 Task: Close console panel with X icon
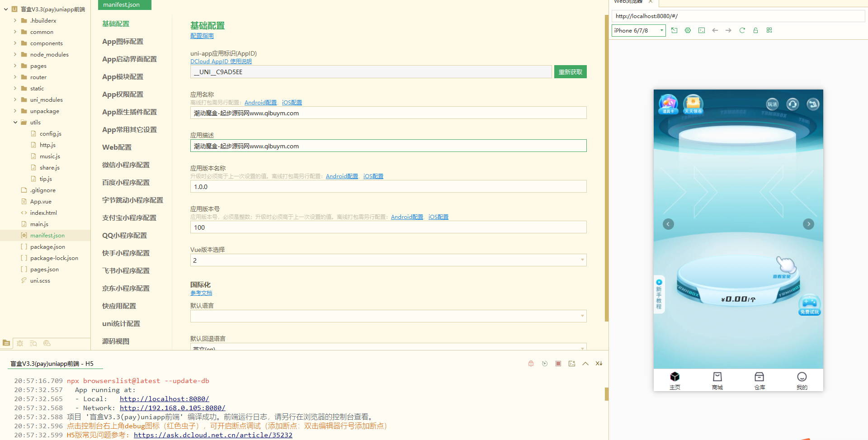tap(599, 364)
